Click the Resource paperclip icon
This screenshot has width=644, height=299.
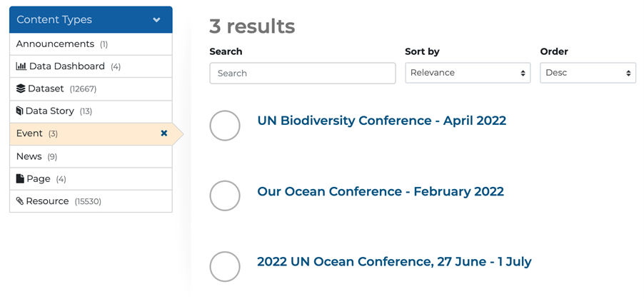[20, 201]
